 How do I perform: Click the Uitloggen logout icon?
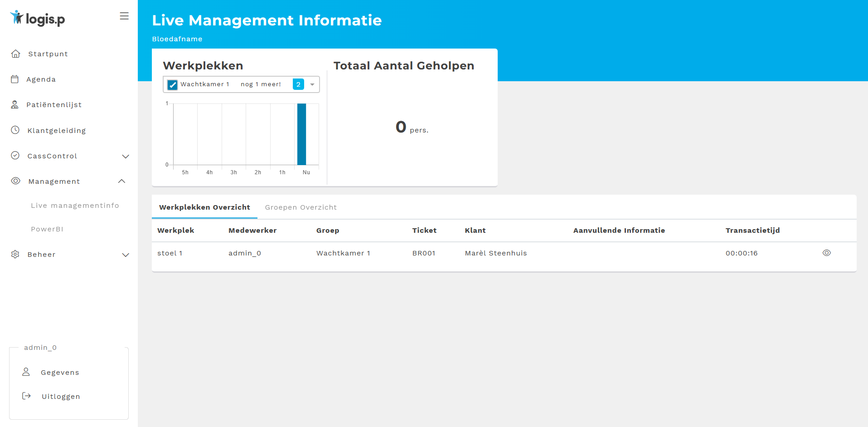(x=27, y=396)
